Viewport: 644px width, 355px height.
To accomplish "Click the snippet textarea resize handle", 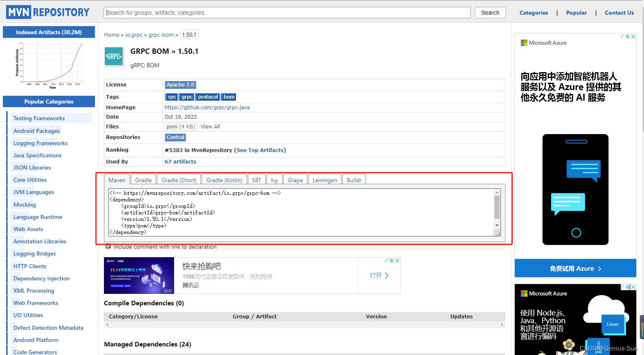I will click(x=498, y=233).
